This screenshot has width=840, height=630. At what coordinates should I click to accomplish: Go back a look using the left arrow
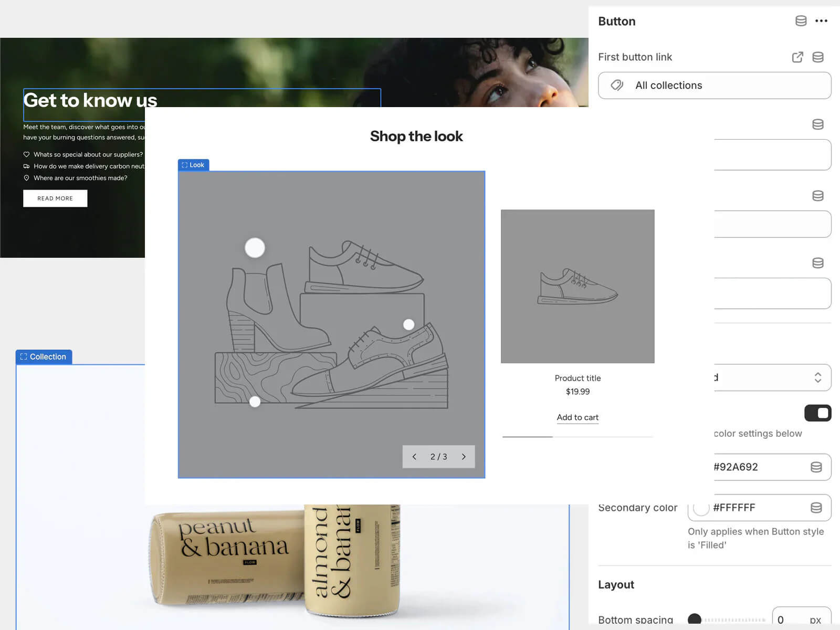click(x=414, y=457)
